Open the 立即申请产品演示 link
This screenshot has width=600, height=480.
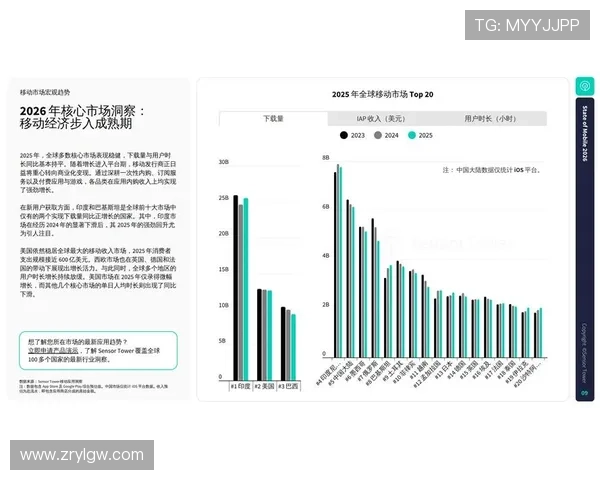53,351
